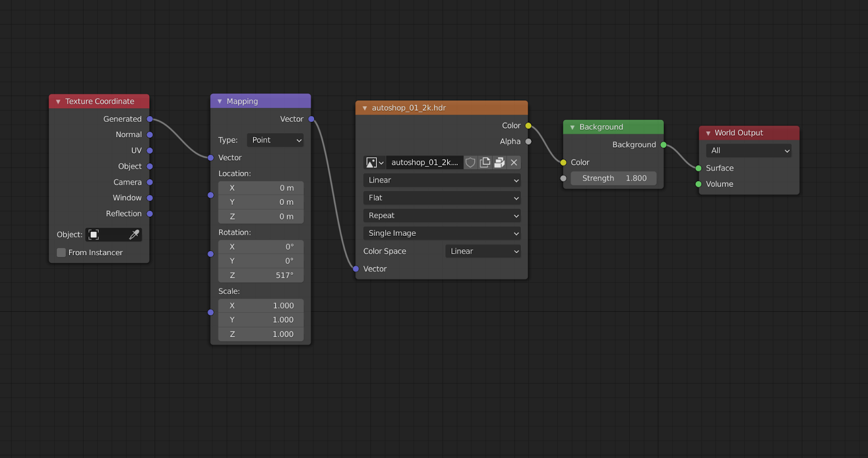Click Background node Color input socket
868x458 pixels.
563,163
